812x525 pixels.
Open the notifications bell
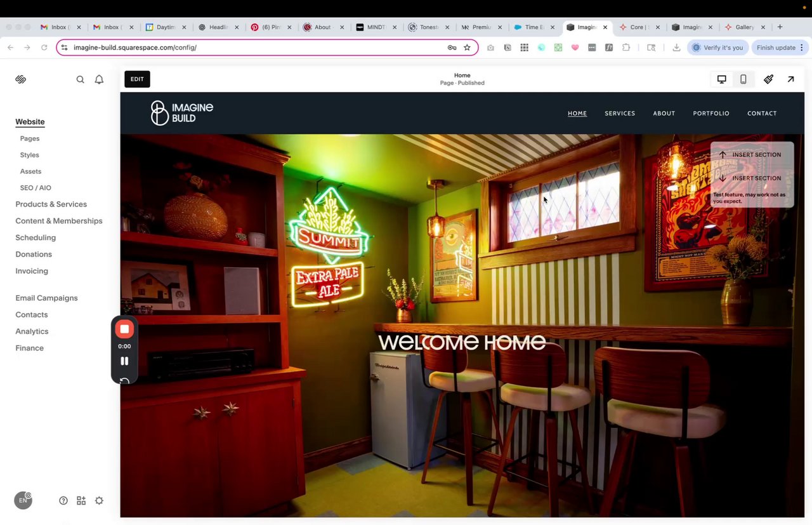click(99, 79)
